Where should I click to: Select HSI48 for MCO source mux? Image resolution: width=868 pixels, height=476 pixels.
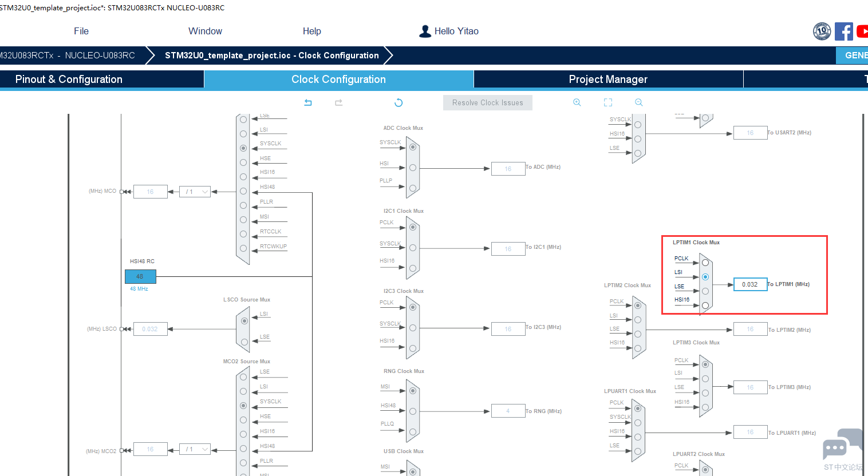(x=243, y=191)
